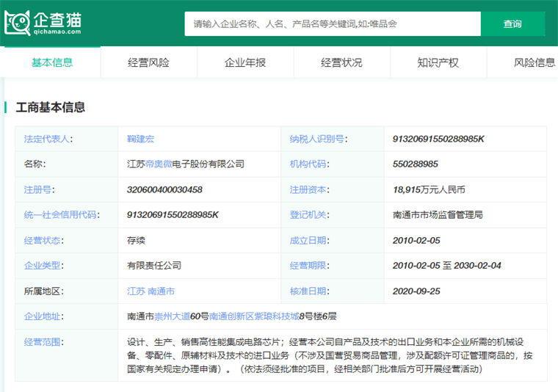This screenshot has width=558, height=392.
Task: Click the 注册资本 amount 18,915万元
Action: [x=429, y=189]
